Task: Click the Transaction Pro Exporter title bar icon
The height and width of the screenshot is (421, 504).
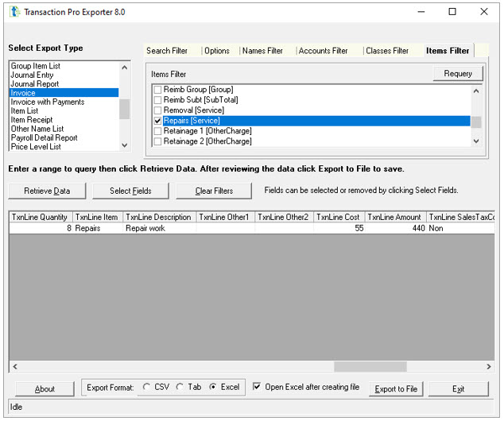Action: pyautogui.click(x=14, y=12)
